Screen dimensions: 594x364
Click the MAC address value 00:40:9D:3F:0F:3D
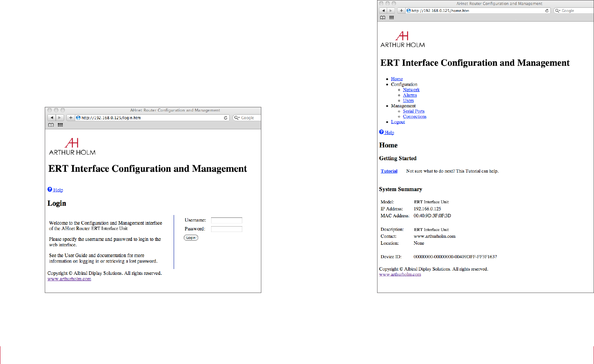point(432,216)
